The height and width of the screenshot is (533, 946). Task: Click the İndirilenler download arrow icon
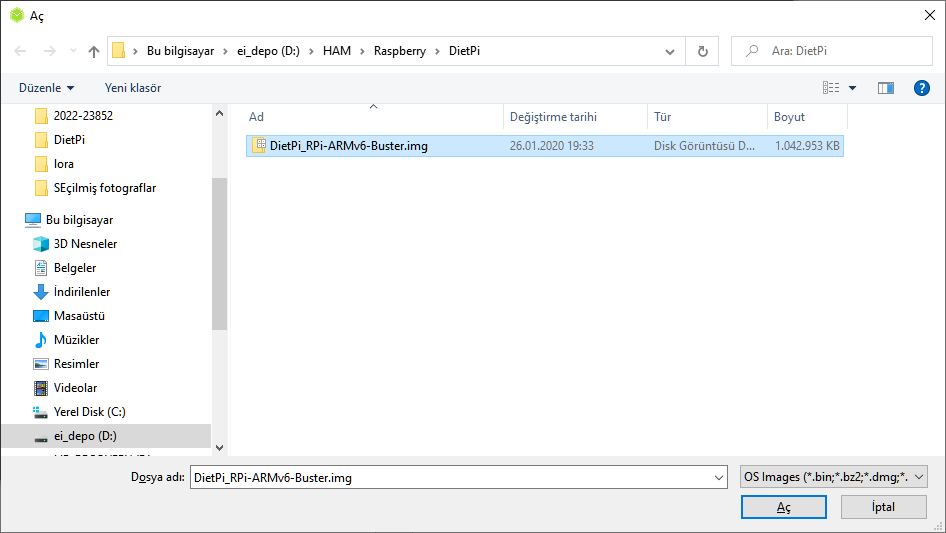[x=41, y=292]
